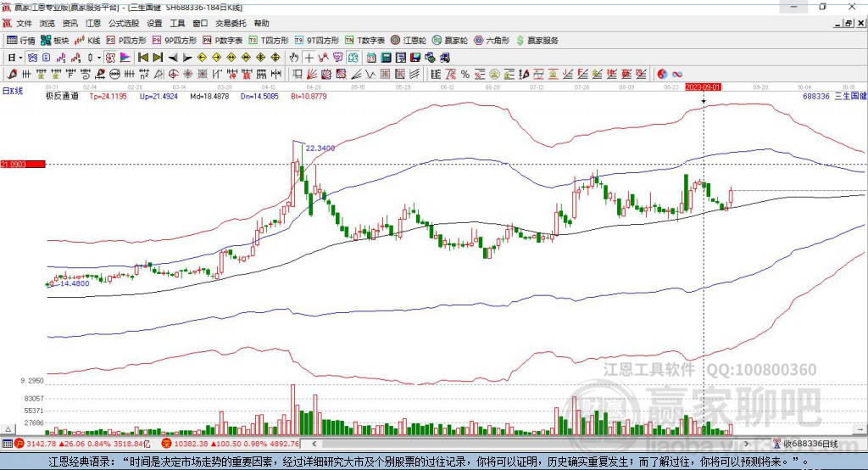This screenshot has height=470, width=868.
Task: Open the 六角形 hexagon tool
Action: 492,41
